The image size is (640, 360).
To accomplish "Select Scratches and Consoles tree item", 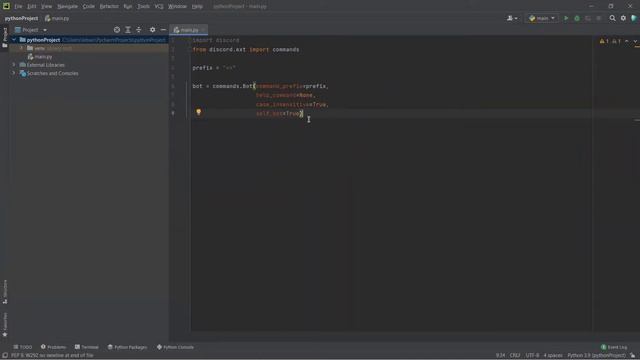I will tap(49, 73).
